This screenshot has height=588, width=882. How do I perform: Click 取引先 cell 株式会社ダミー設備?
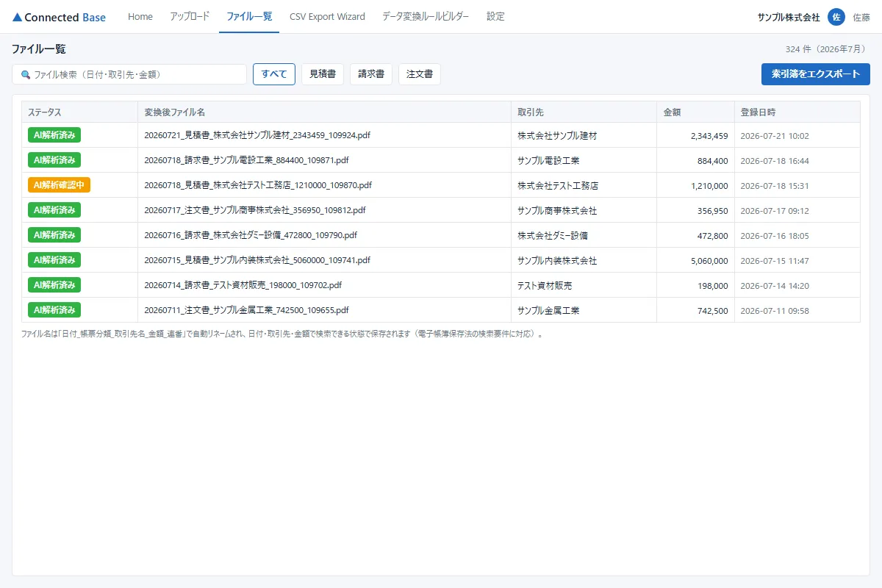tap(553, 235)
